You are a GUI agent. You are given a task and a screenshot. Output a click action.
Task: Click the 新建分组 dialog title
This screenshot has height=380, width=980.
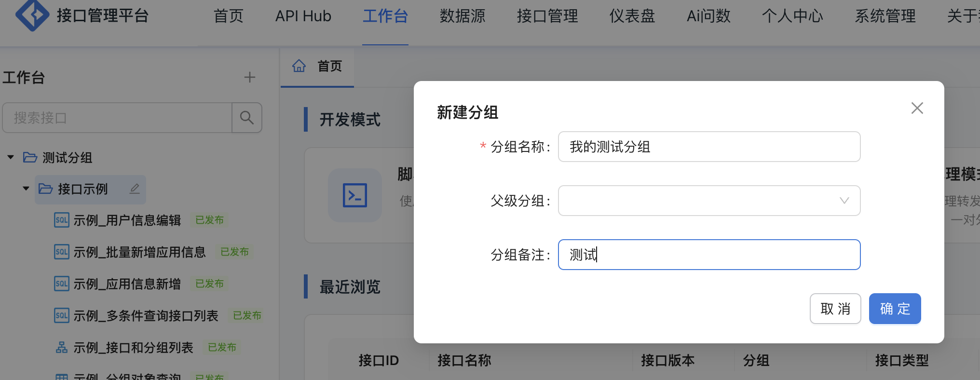click(x=467, y=112)
